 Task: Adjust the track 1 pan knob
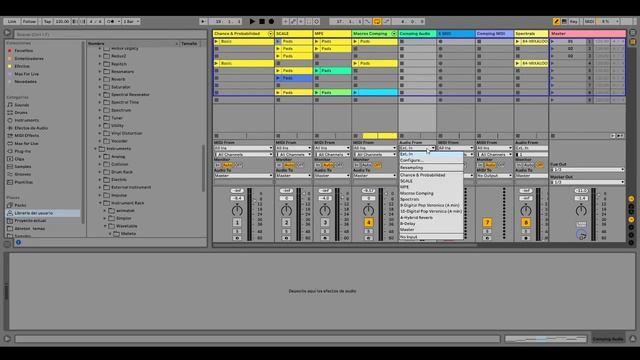click(x=237, y=210)
